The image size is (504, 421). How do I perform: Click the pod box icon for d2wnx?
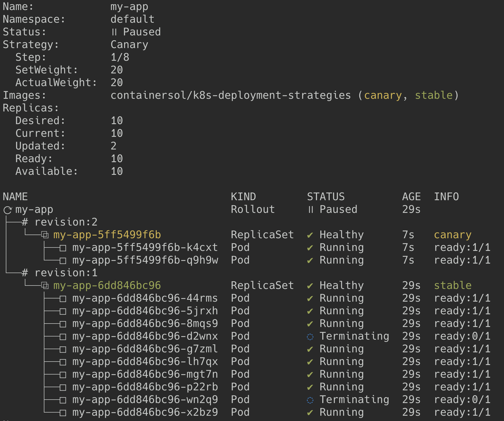pyautogui.click(x=63, y=337)
